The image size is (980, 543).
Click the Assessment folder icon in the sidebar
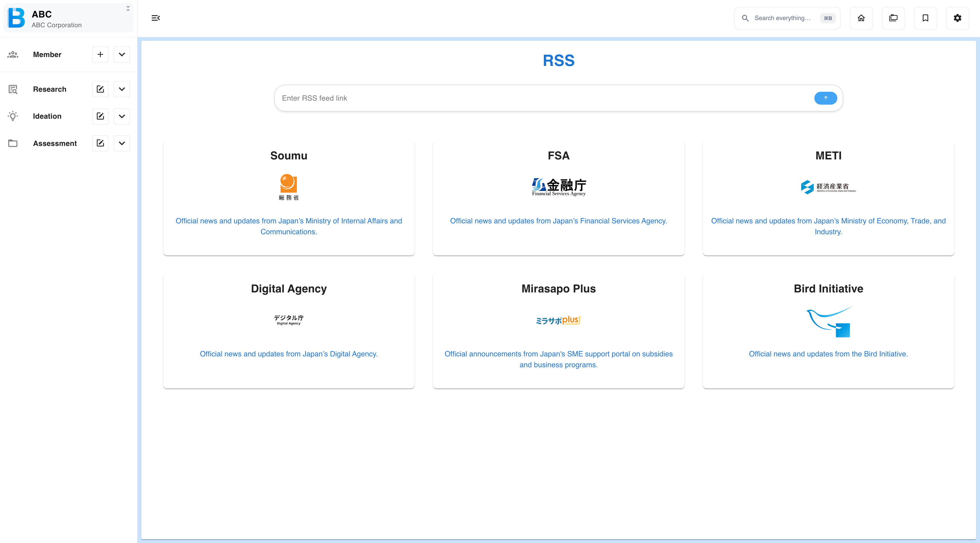pyautogui.click(x=13, y=143)
